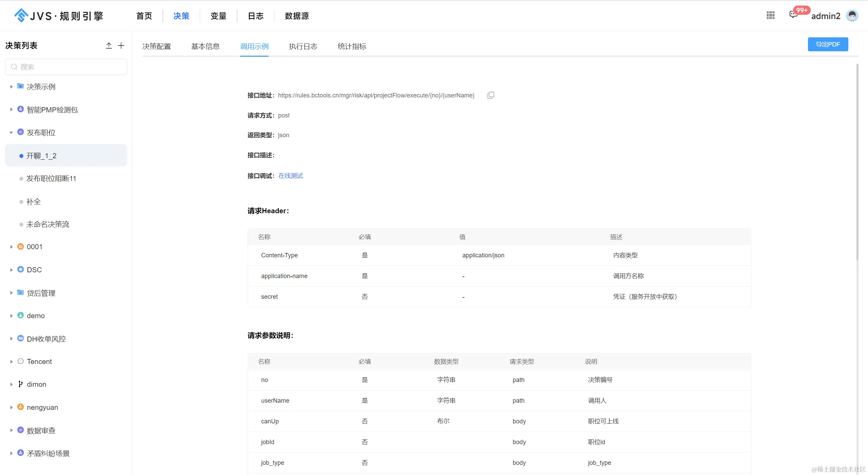
Task: Click the admin2 user avatar
Action: tap(852, 16)
